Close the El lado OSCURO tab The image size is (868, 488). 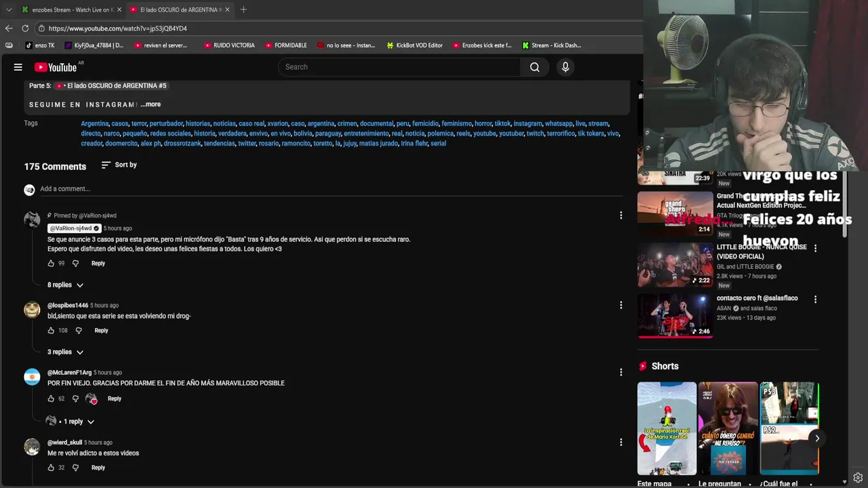[227, 9]
